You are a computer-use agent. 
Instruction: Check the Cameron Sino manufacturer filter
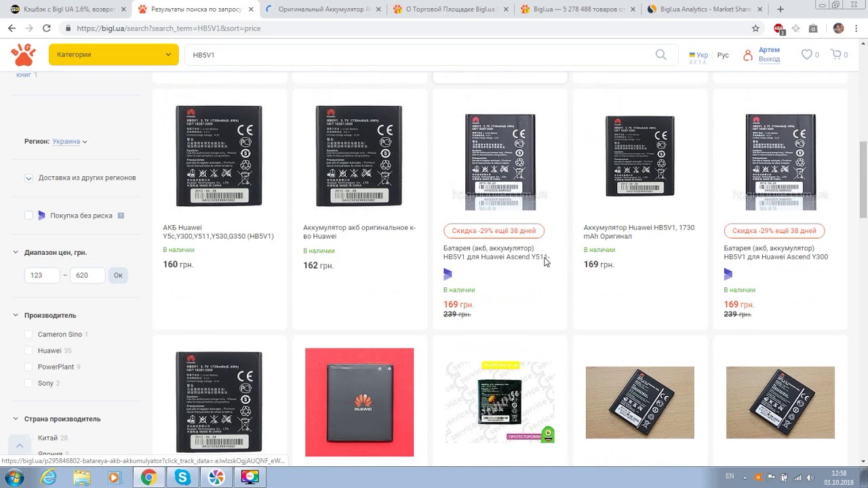(x=28, y=334)
